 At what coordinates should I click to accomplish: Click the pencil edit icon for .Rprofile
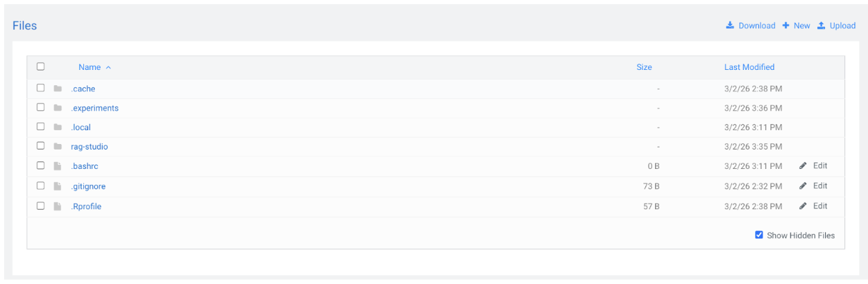[803, 206]
